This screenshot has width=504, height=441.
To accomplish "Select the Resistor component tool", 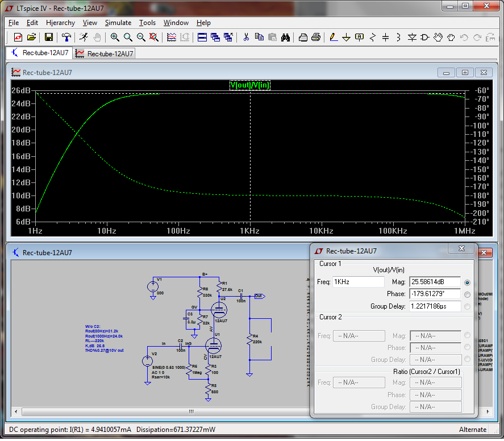I will point(373,38).
